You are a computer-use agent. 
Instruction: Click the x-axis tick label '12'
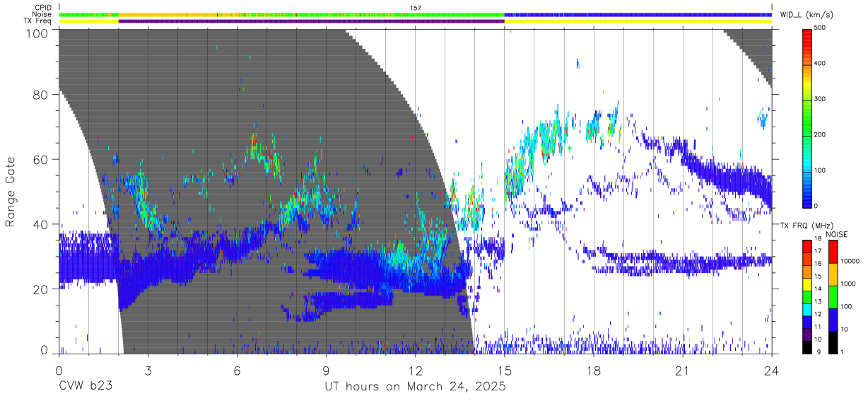[416, 371]
